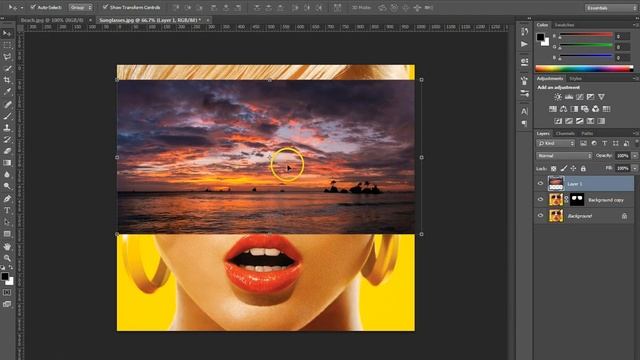
Task: Open the Fill slider arrow
Action: [635, 169]
